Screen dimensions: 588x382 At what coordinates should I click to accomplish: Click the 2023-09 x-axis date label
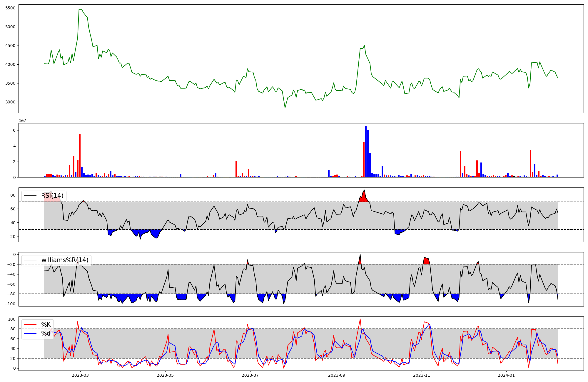[x=336, y=375]
